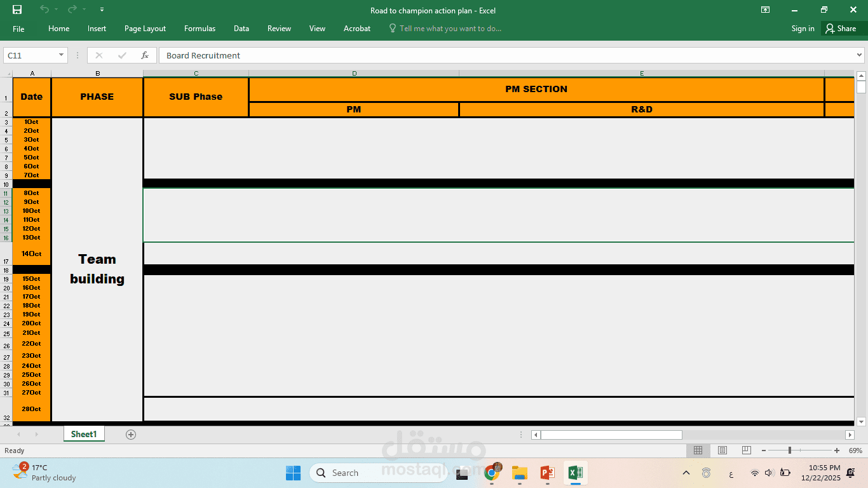Open the Acrobat ribbon tab
Viewport: 868px width, 488px height.
click(356, 29)
